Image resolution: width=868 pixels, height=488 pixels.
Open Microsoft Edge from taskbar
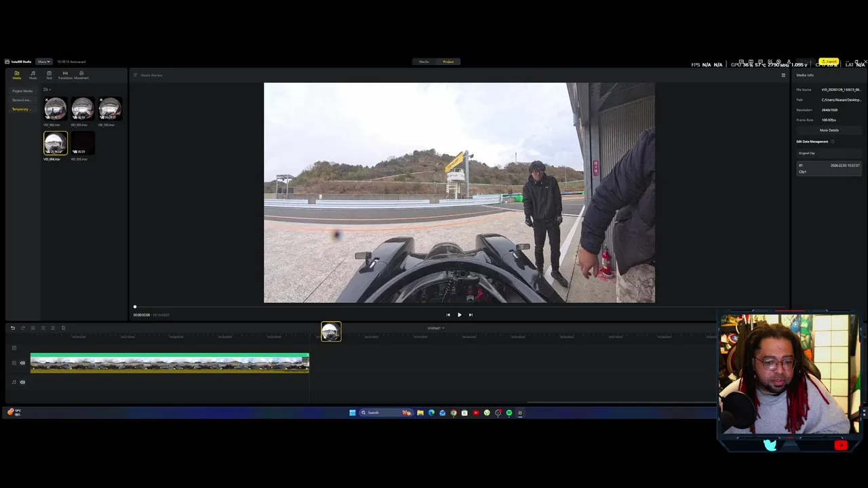(x=431, y=413)
